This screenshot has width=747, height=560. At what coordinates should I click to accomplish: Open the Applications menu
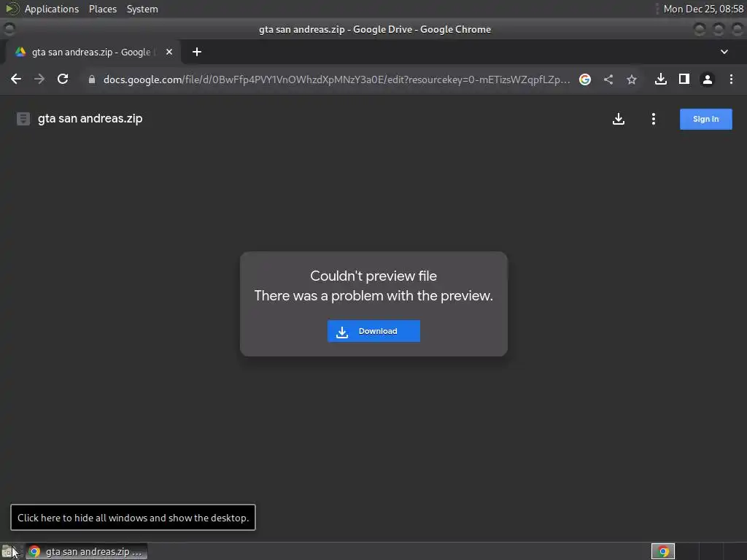pos(52,9)
